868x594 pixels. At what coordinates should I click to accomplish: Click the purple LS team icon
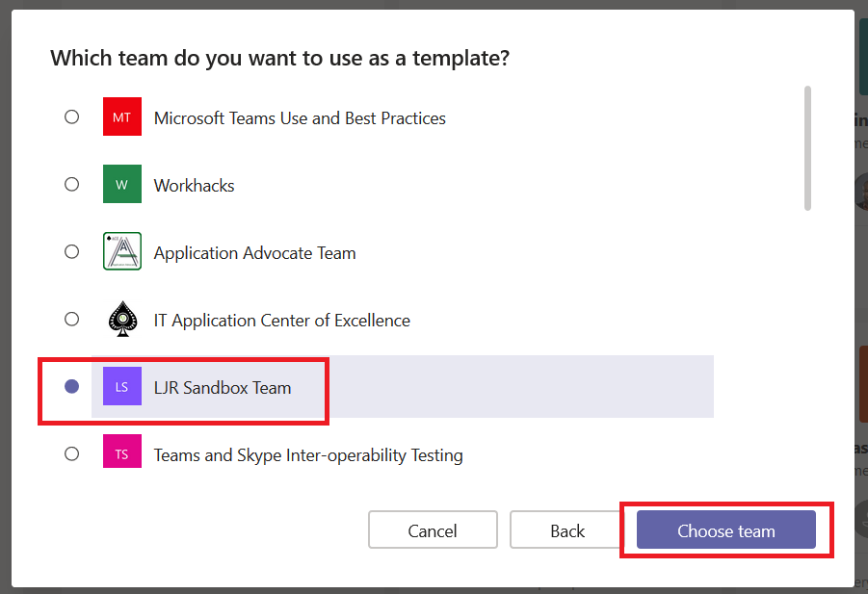pyautogui.click(x=121, y=386)
